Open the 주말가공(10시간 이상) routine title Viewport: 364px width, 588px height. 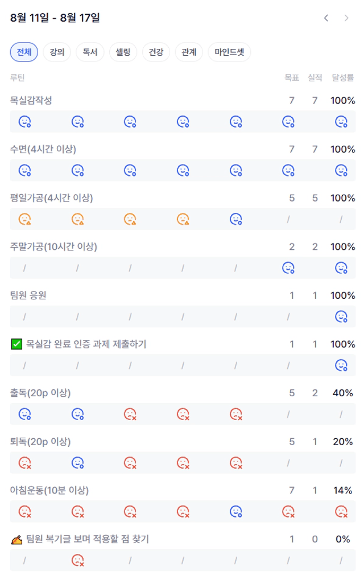coord(53,246)
